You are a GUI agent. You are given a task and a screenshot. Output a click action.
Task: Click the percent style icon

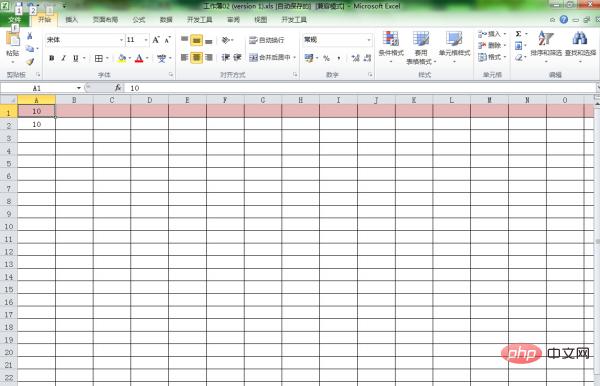(326, 58)
